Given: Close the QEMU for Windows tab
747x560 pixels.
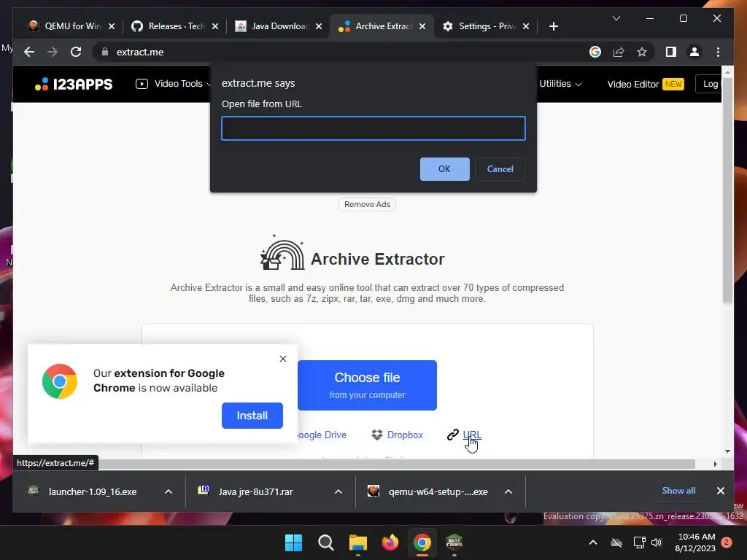Looking at the screenshot, I should [x=112, y=26].
